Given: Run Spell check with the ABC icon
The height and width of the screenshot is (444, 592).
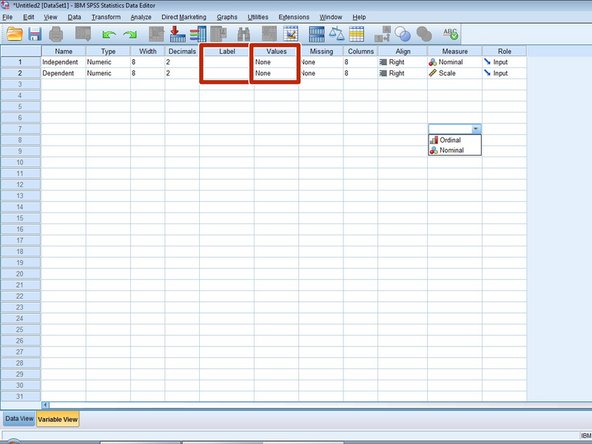Looking at the screenshot, I should click(450, 34).
